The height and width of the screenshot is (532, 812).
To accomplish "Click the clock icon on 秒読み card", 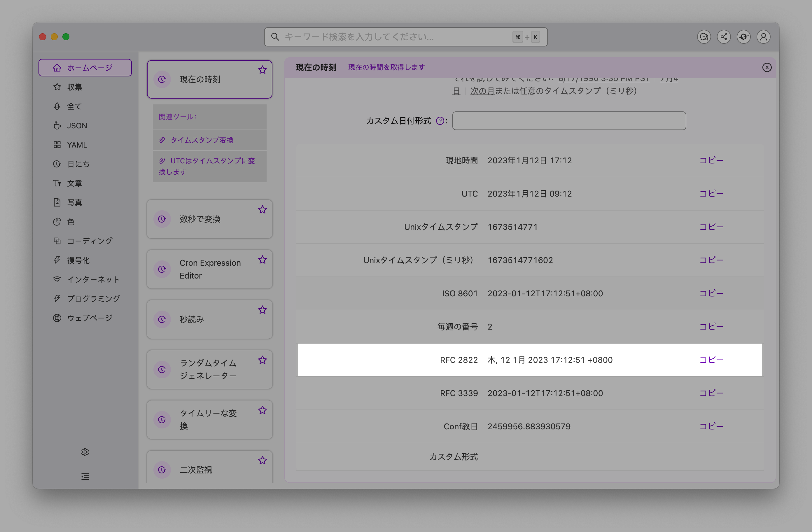I will 162,319.
